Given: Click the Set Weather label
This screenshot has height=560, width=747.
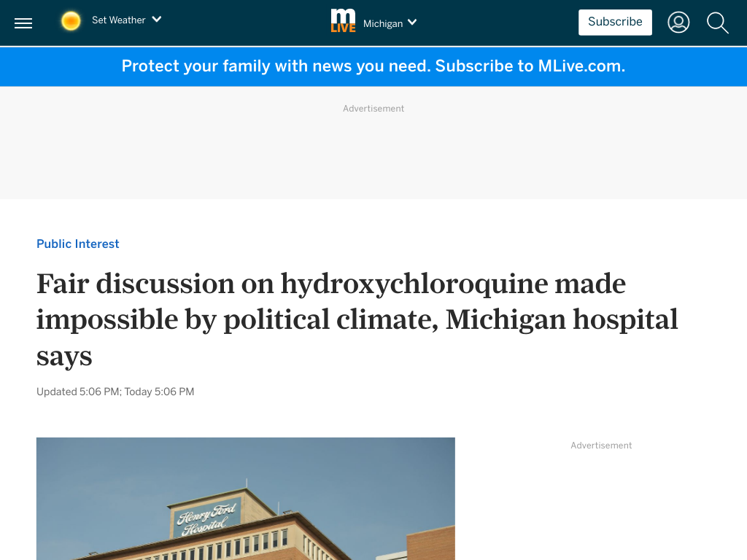Looking at the screenshot, I should pyautogui.click(x=119, y=20).
